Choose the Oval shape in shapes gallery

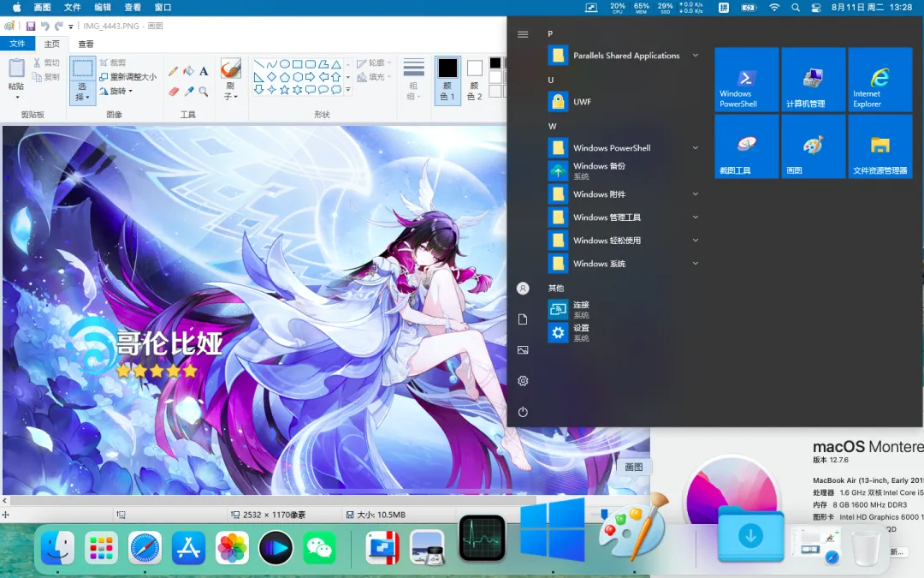tap(285, 64)
